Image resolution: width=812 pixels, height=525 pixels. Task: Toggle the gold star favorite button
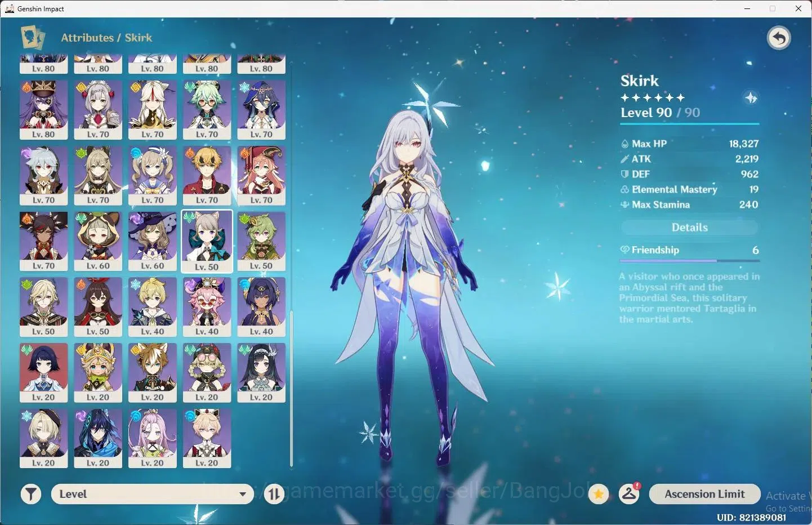[599, 495]
